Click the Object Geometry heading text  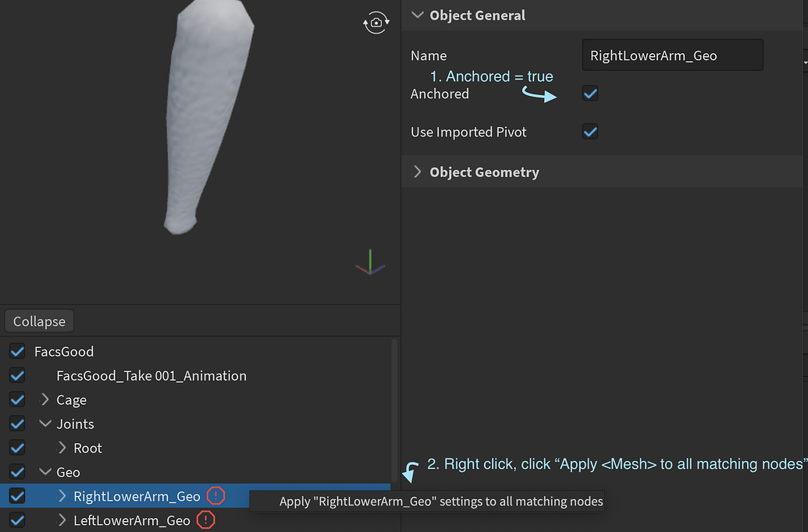point(484,172)
